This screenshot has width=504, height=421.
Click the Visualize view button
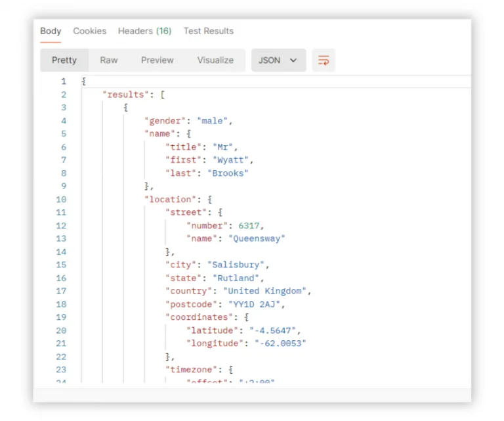click(x=215, y=60)
